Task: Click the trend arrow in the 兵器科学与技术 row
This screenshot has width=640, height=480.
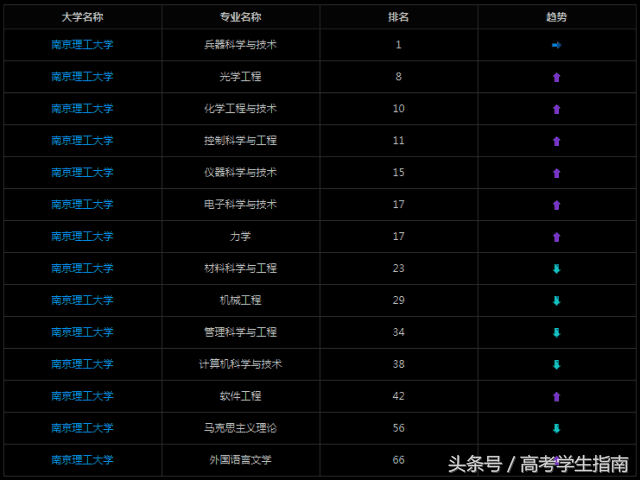Action: [x=556, y=45]
